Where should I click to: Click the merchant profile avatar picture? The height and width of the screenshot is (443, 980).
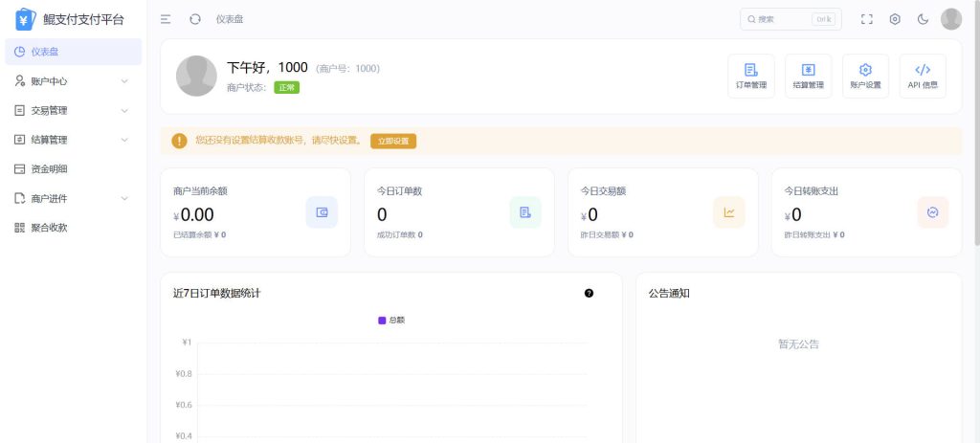click(x=197, y=77)
